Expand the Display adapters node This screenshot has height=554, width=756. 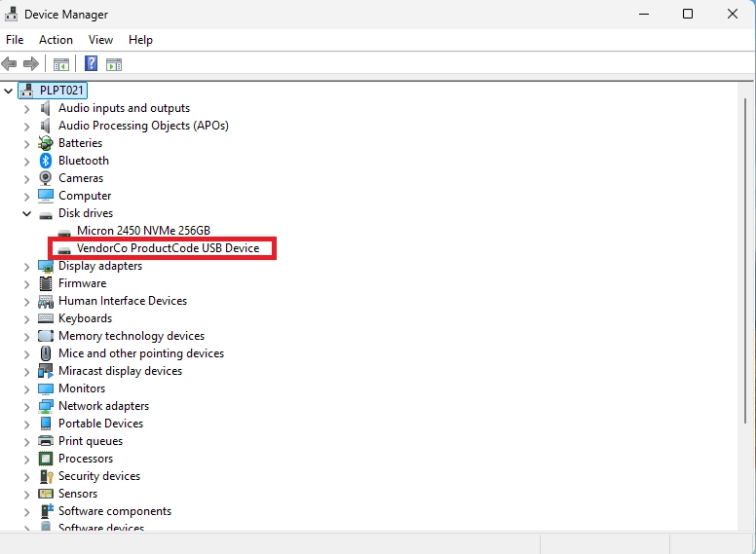26,267
